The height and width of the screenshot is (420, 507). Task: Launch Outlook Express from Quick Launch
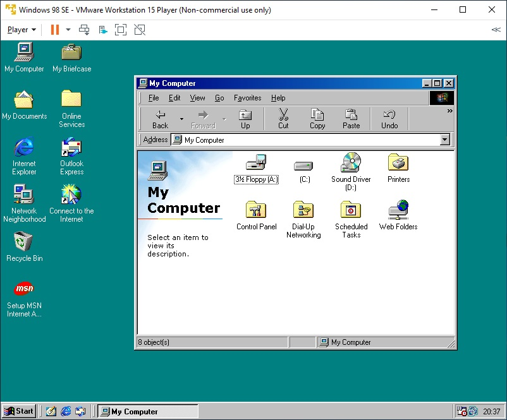[x=80, y=411]
